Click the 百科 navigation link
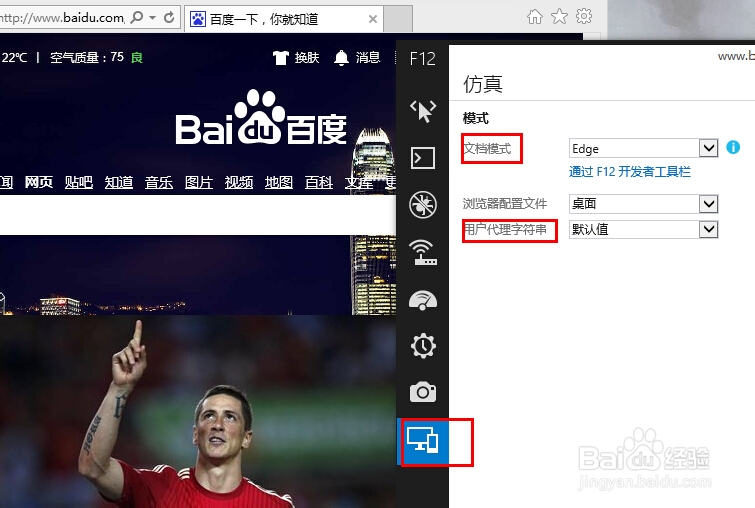The image size is (755, 508). pyautogui.click(x=319, y=182)
